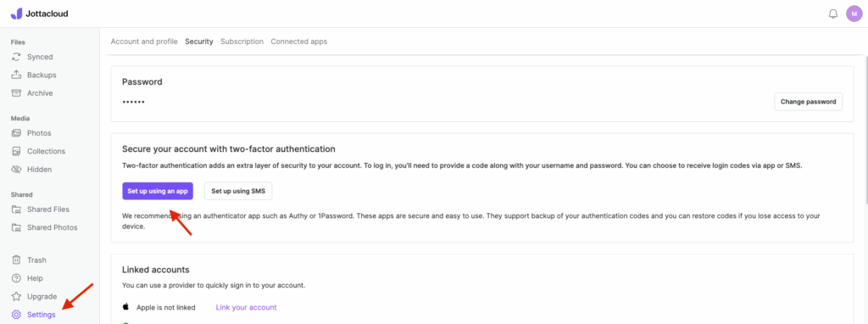868x324 pixels.
Task: Select the Upgrade star item
Action: pyautogui.click(x=35, y=296)
